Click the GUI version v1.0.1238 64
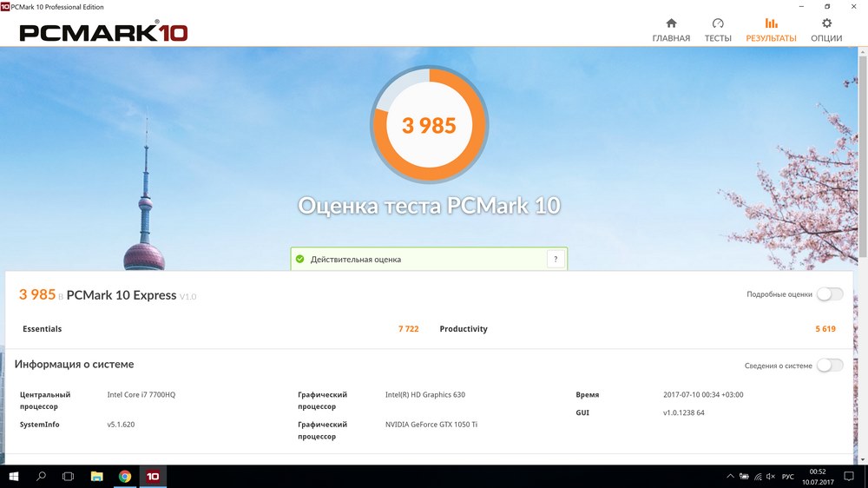The image size is (868, 488). [684, 412]
